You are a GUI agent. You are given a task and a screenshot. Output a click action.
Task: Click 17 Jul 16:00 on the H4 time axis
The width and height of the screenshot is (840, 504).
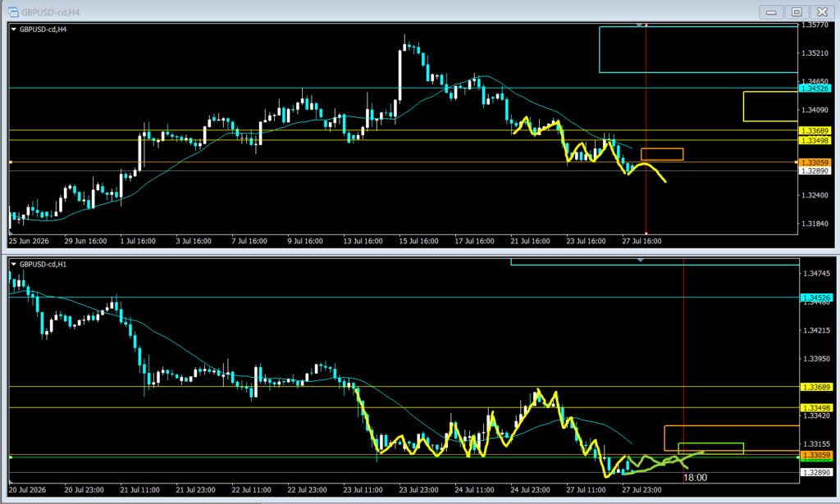[x=474, y=241]
